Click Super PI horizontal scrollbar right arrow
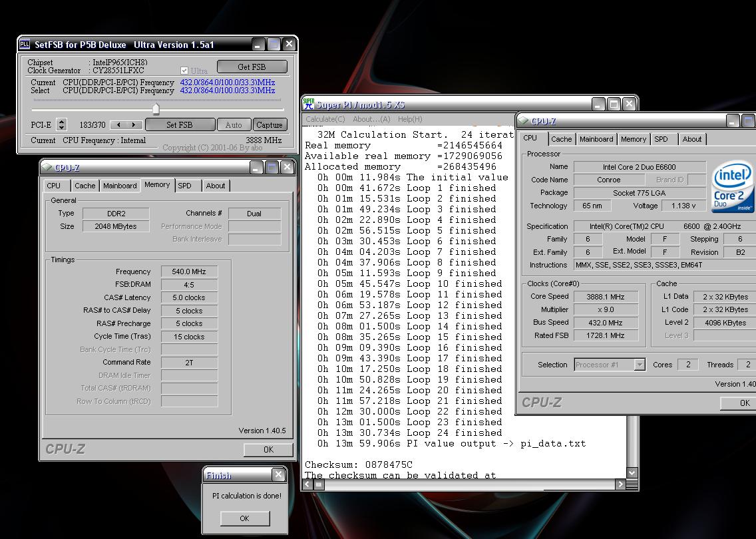This screenshot has height=539, width=756. 620,484
